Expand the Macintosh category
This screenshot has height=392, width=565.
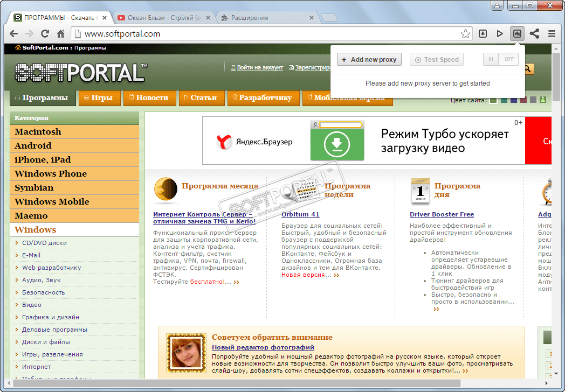coord(74,132)
